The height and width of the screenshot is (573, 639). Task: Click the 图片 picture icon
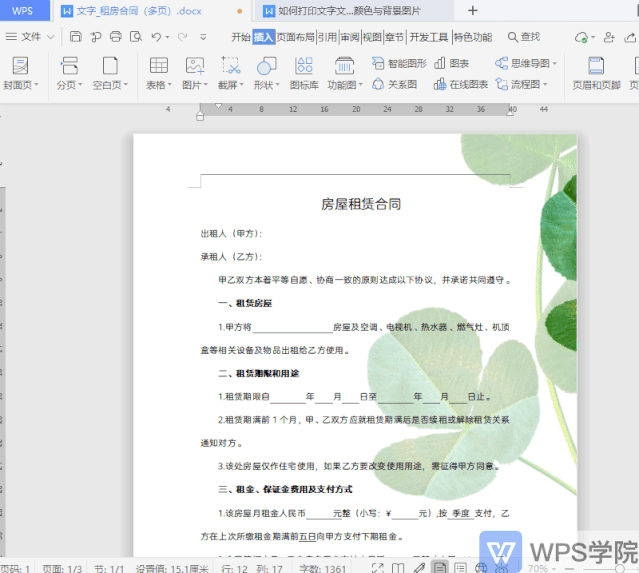pyautogui.click(x=195, y=66)
